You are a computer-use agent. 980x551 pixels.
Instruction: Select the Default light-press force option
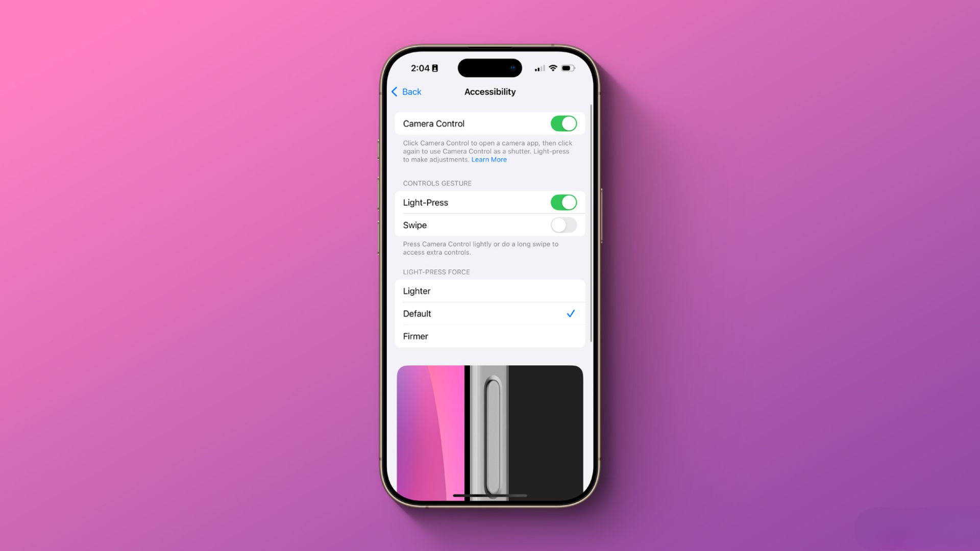pyautogui.click(x=489, y=313)
